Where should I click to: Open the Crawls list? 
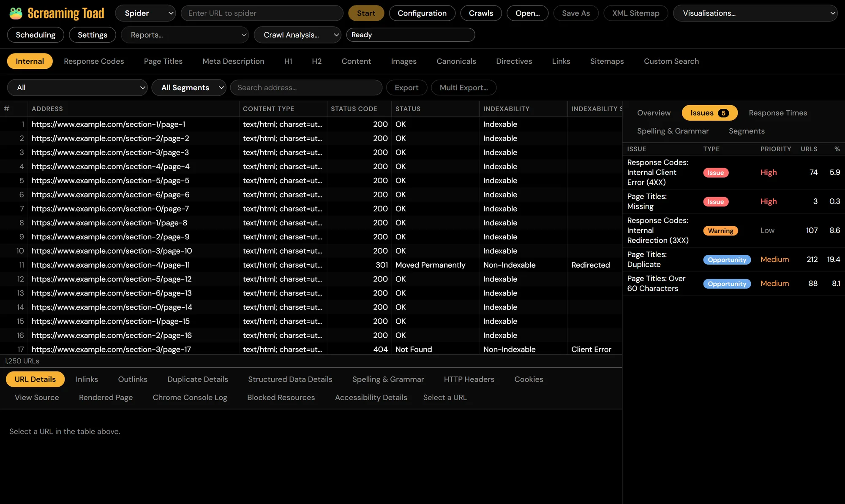click(x=481, y=13)
